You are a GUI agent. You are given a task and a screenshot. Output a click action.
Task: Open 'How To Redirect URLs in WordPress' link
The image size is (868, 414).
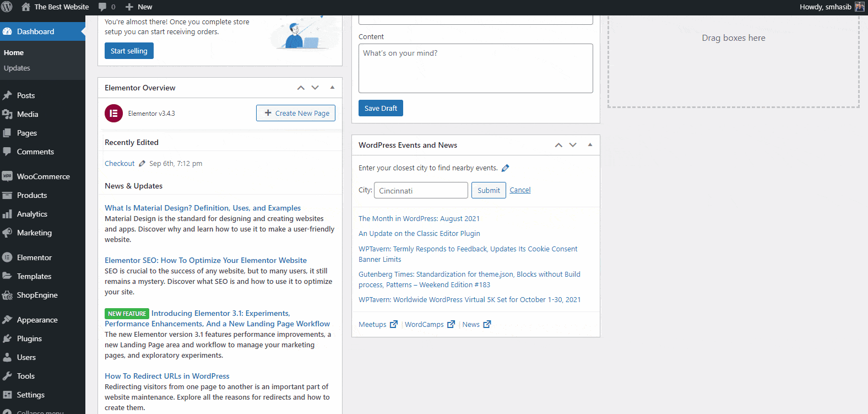[167, 376]
